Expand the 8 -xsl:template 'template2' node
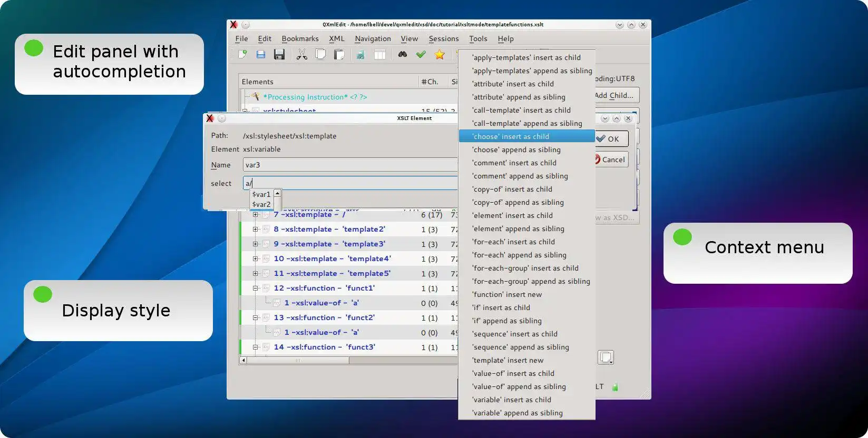 pos(255,230)
